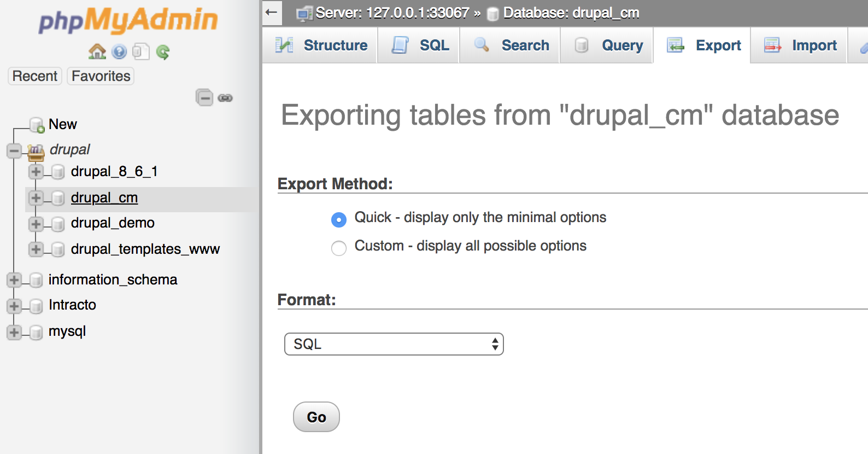Click the drupal_templates_www database cylinder icon
The image size is (868, 454).
click(x=58, y=249)
